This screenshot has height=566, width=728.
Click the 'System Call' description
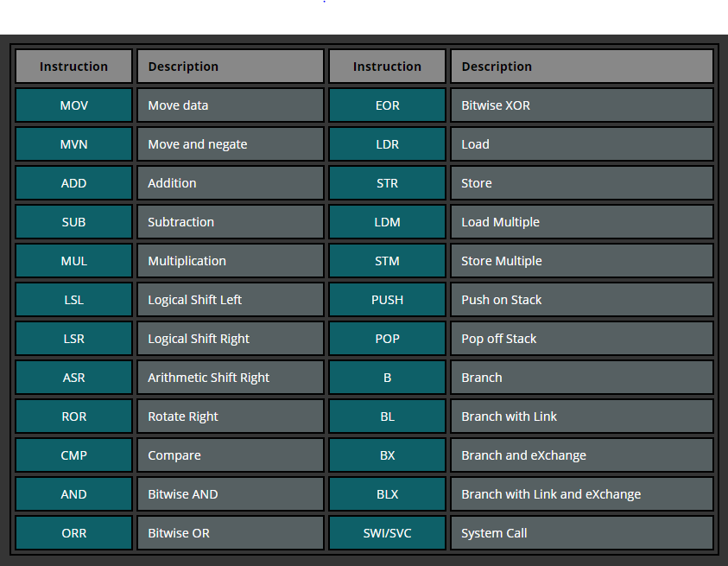click(x=582, y=533)
